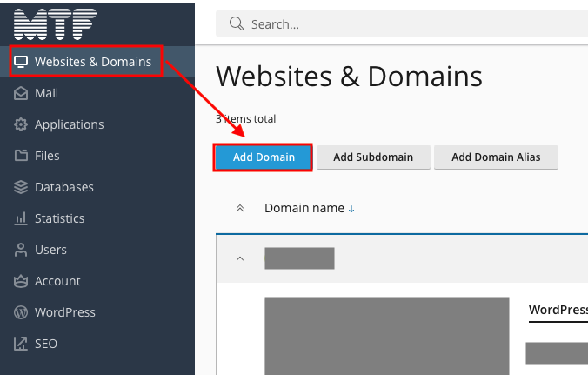Collapse all domains with the double chevron

pos(241,209)
